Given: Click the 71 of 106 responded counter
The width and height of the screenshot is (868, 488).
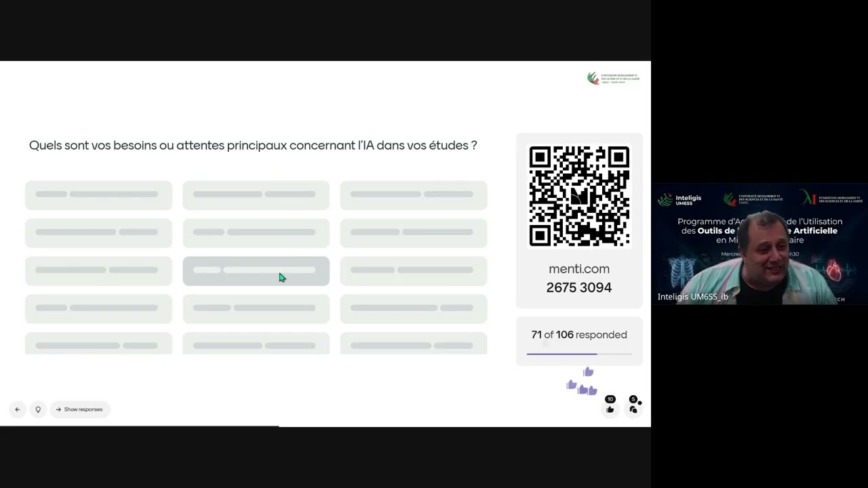Looking at the screenshot, I should 579,335.
